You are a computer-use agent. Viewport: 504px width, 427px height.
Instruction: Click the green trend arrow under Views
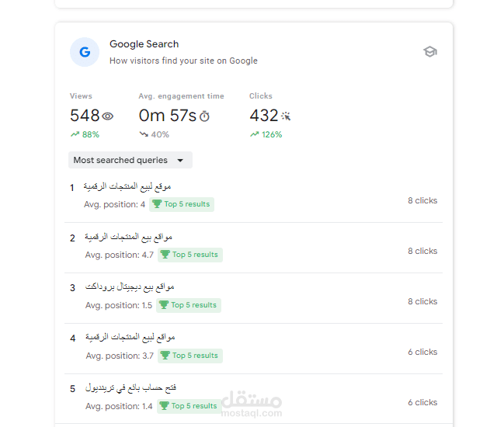[x=75, y=134]
